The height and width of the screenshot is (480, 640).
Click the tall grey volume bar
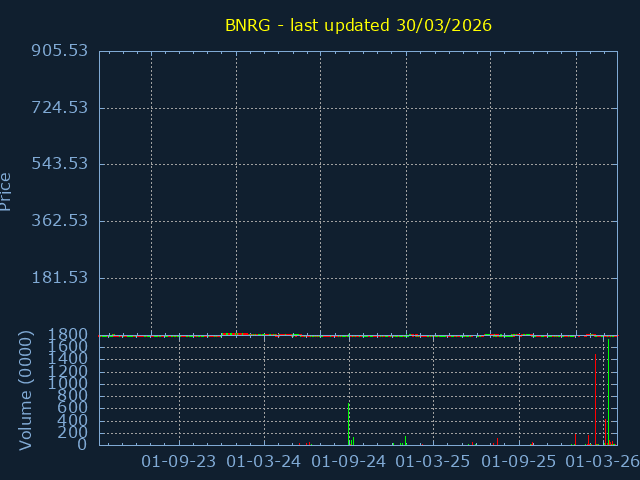(x=595, y=400)
